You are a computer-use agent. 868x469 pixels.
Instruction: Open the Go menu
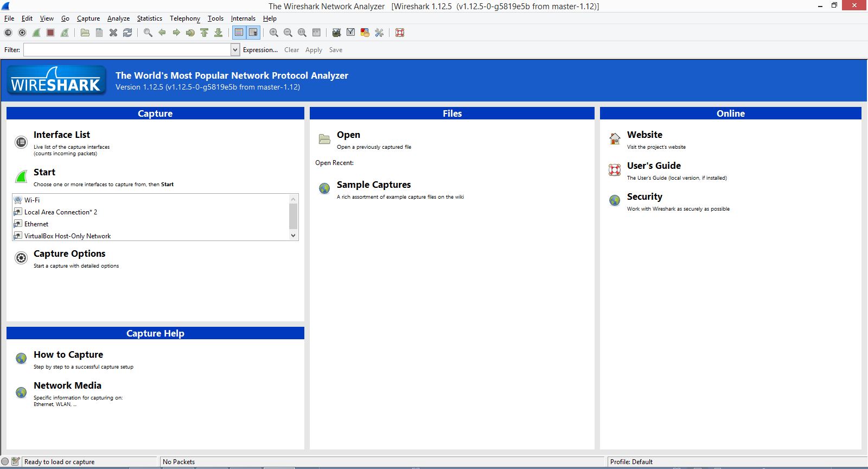click(x=65, y=18)
